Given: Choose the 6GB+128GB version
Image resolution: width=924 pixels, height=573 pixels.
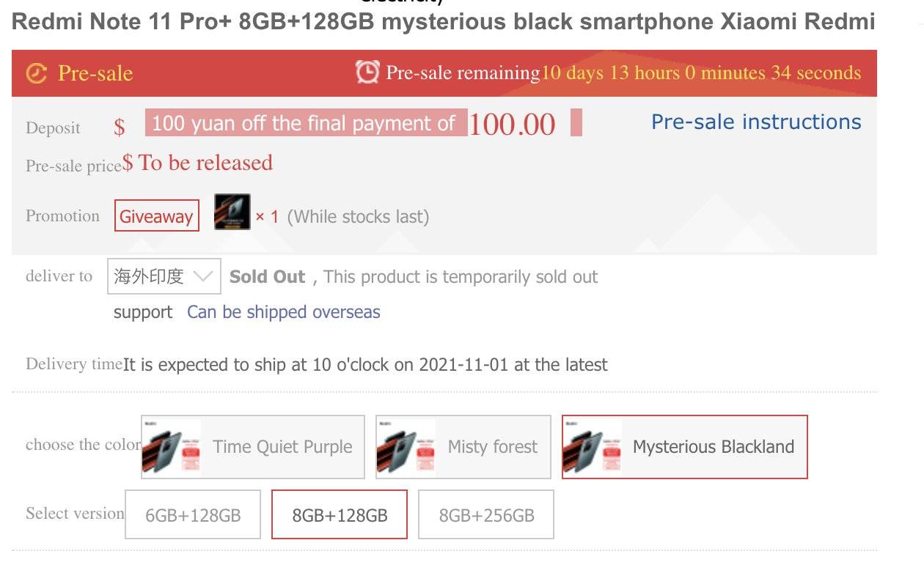Looking at the screenshot, I should click(193, 514).
